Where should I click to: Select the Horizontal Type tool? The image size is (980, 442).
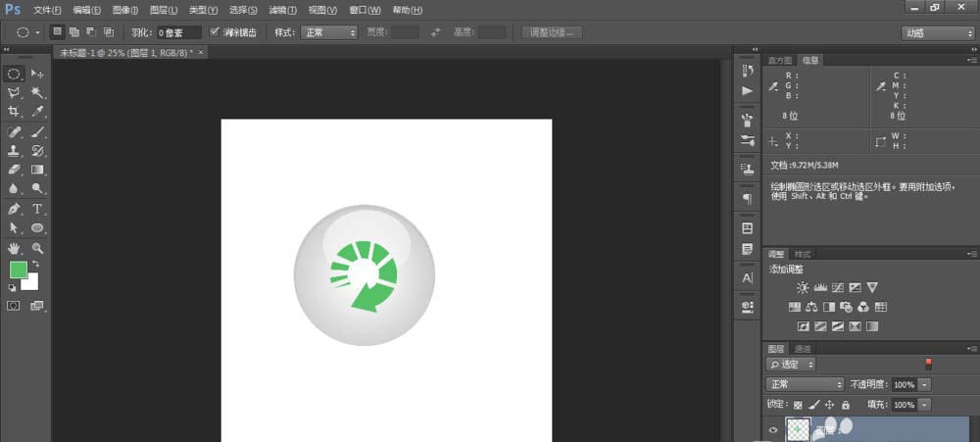(37, 209)
